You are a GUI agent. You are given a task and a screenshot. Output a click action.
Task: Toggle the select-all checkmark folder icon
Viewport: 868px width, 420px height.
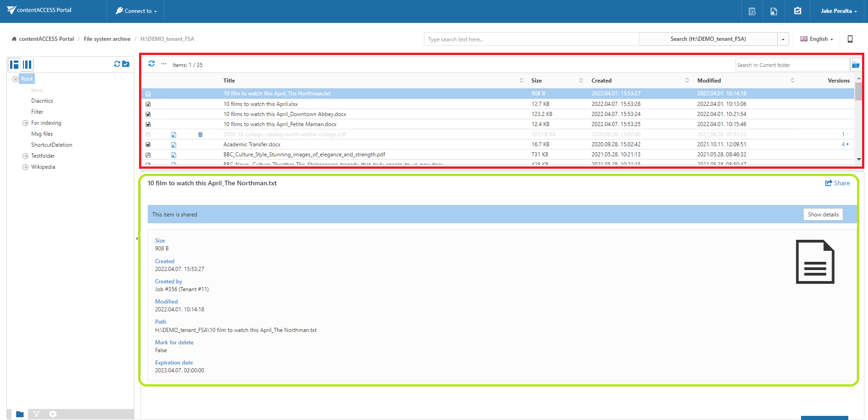pyautogui.click(x=126, y=64)
